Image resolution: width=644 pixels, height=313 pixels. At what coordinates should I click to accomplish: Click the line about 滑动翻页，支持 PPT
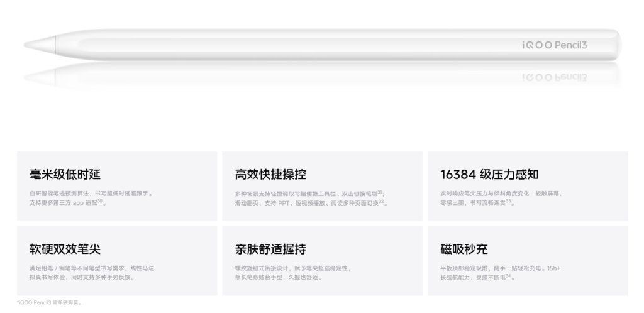click(311, 202)
